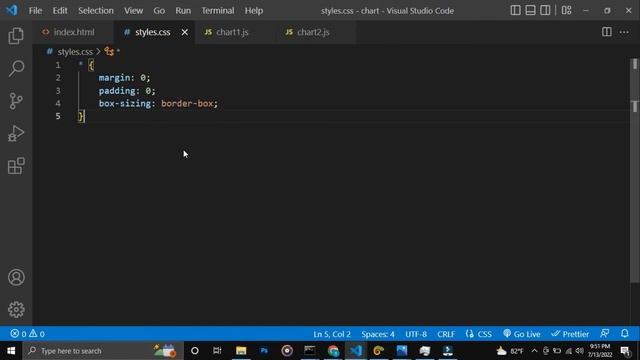Click the VS Code logo icon

(x=12, y=10)
